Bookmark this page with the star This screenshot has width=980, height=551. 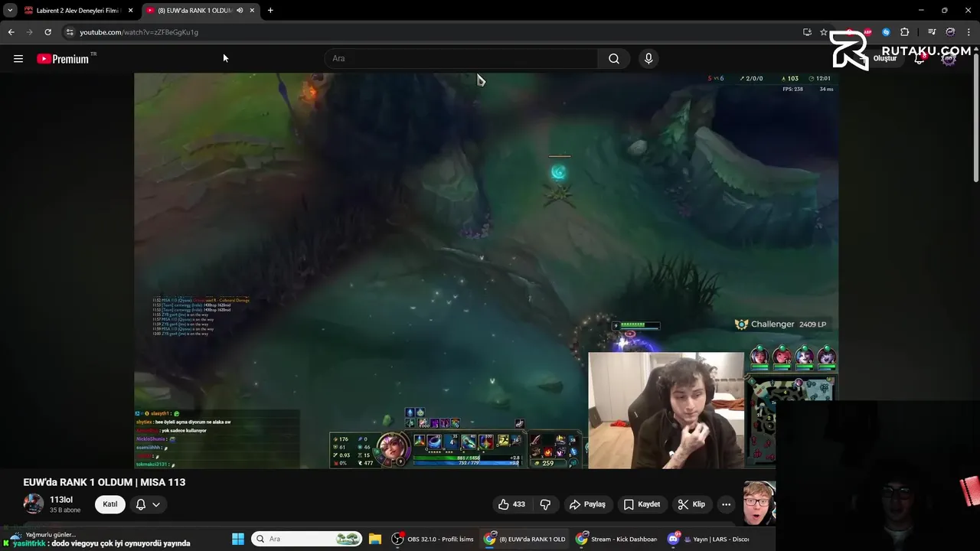click(824, 32)
